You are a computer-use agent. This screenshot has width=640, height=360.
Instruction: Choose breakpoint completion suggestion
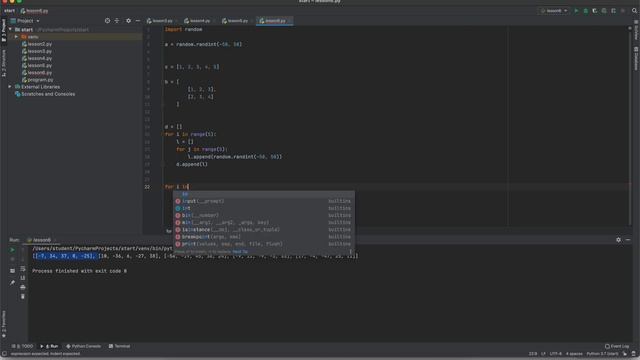[264, 237]
